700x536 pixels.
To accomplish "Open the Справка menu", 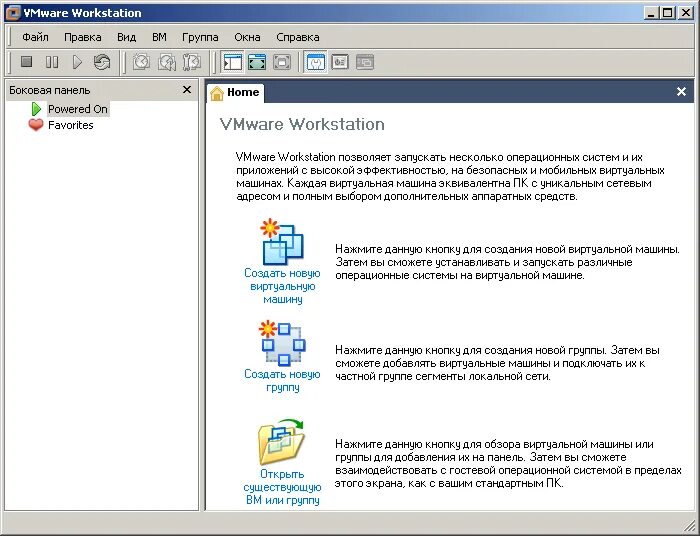I will coord(298,37).
